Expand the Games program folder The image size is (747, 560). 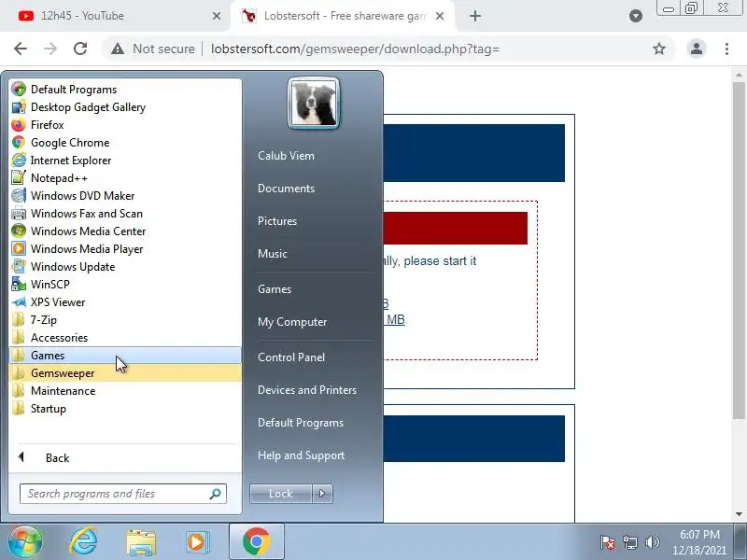125,356
